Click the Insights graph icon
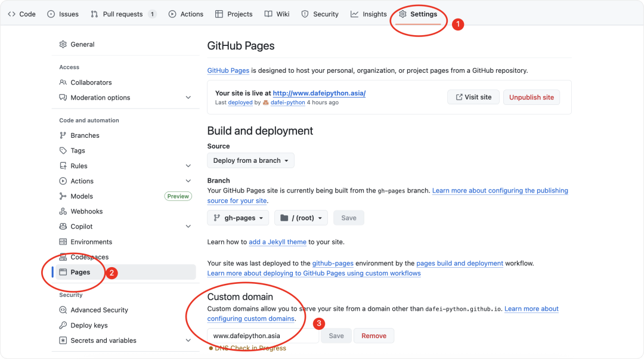 click(x=354, y=14)
